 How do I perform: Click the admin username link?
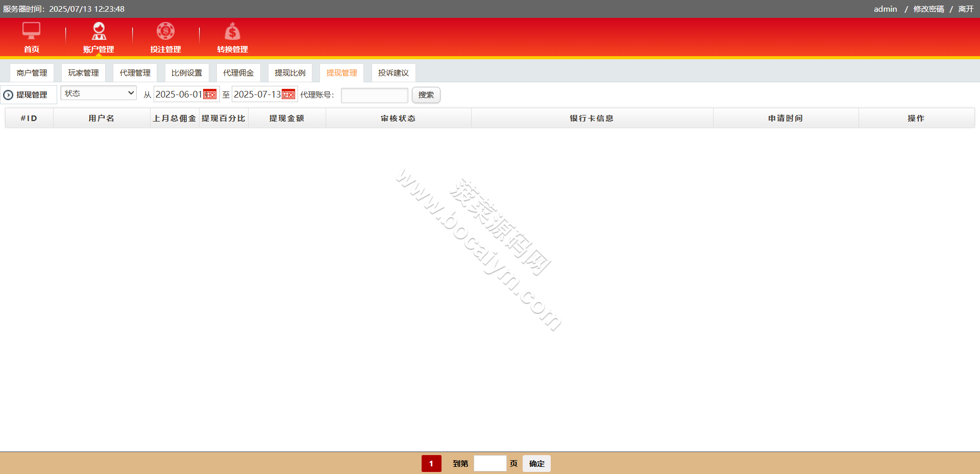point(885,9)
